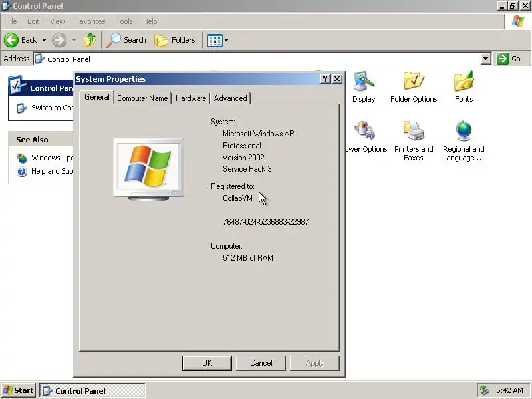Open Help and Support link
This screenshot has width=532, height=399.
53,171
